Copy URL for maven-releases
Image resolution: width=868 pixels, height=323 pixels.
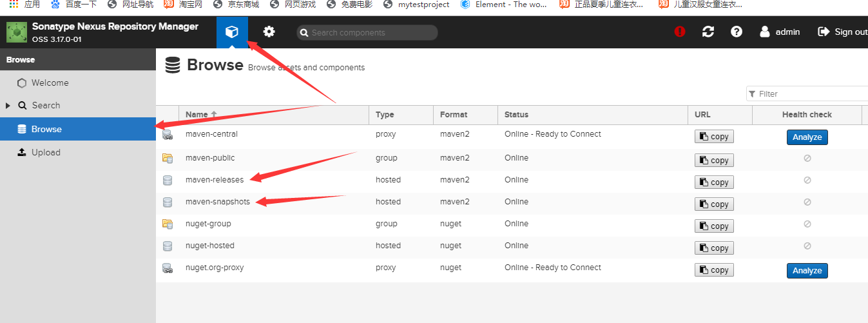coord(714,182)
